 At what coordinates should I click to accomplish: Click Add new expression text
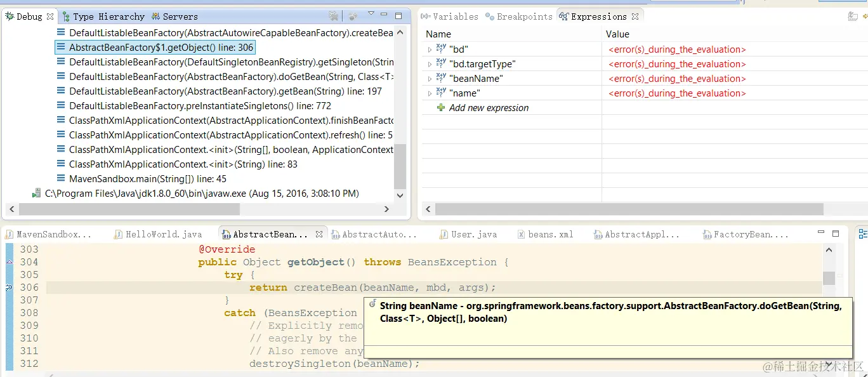click(489, 108)
